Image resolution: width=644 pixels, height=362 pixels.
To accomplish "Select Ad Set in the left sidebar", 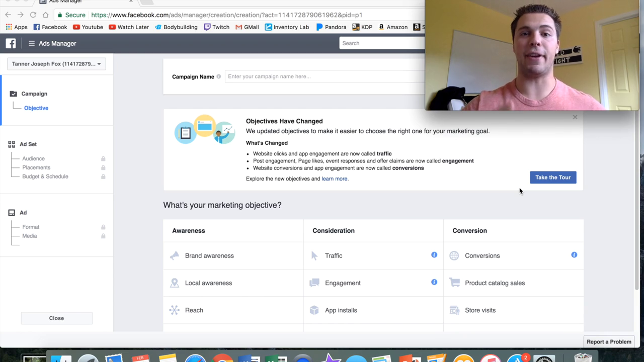I will click(28, 144).
